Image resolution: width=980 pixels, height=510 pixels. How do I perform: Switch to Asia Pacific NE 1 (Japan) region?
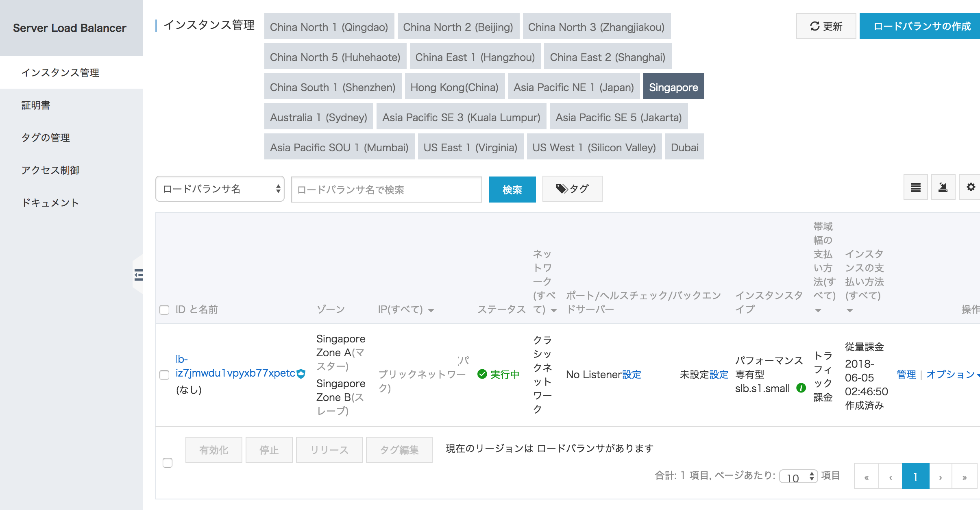tap(574, 87)
